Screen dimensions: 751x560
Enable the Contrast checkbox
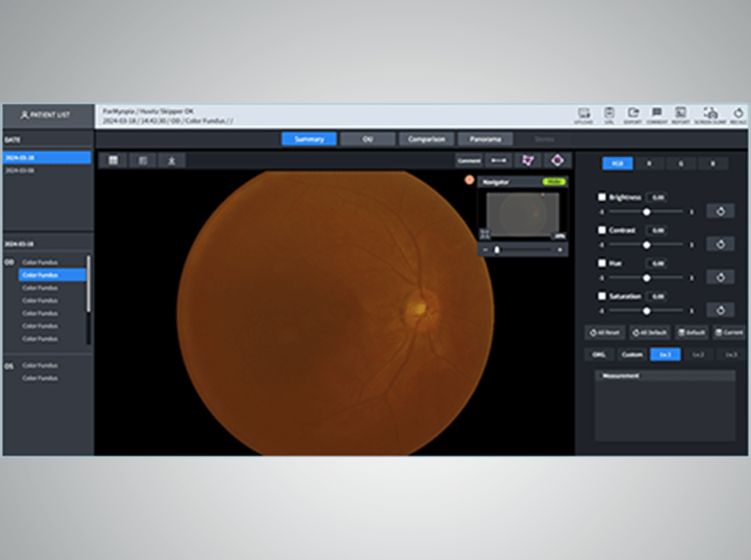coord(602,230)
